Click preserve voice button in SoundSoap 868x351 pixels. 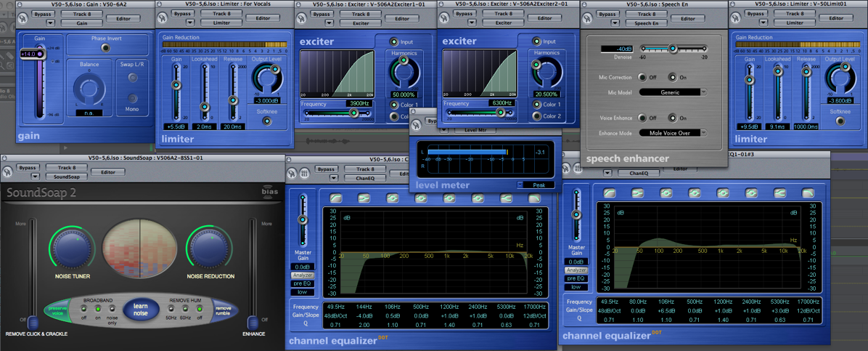click(x=57, y=309)
